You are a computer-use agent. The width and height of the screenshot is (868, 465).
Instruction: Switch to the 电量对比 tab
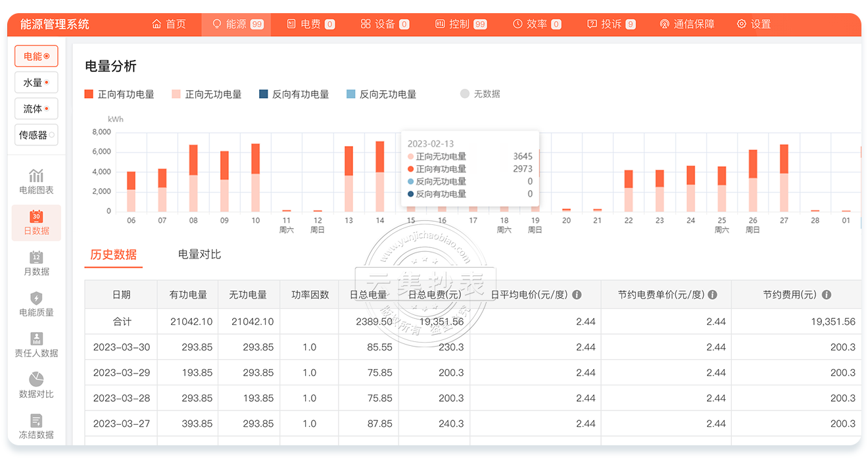pos(199,255)
